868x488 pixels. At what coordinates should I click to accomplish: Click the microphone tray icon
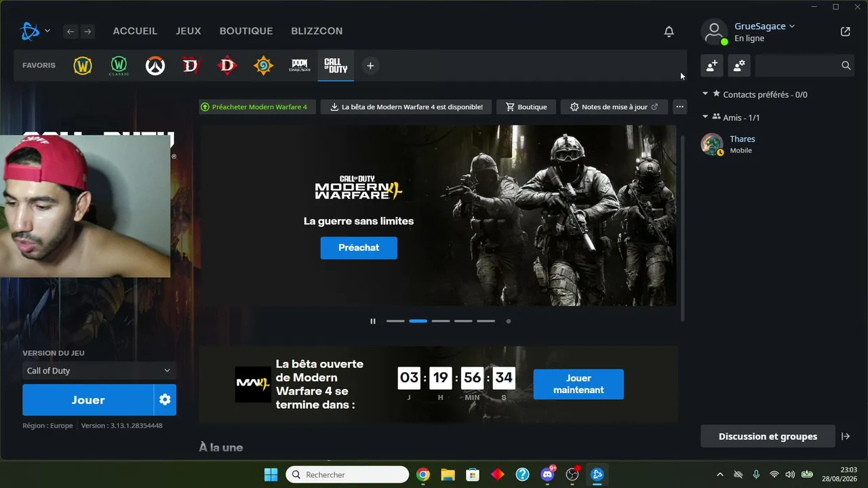756,474
